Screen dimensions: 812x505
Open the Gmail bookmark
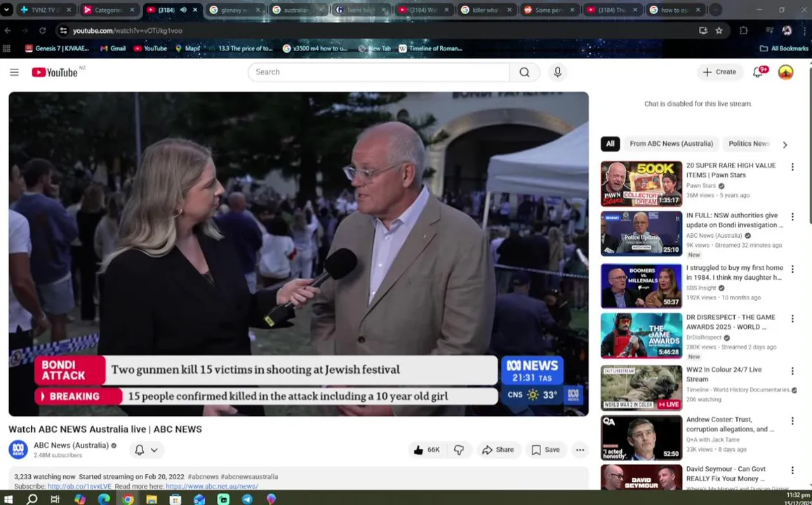(x=113, y=48)
